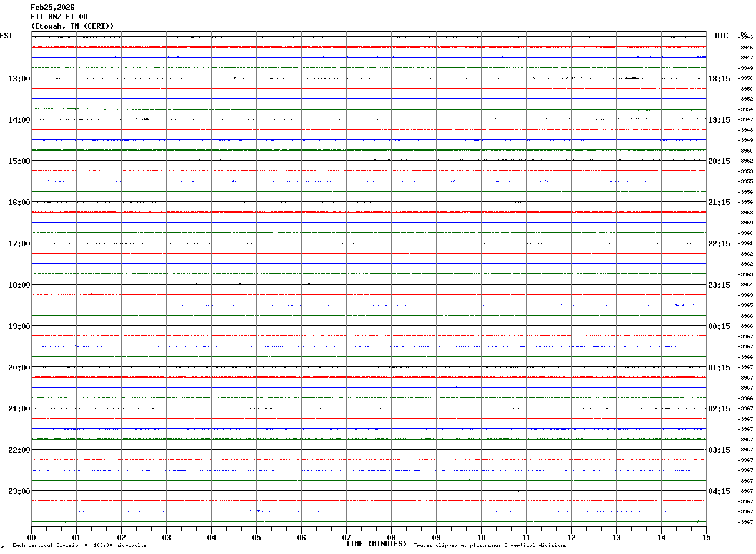The width and height of the screenshot is (756, 554).
Task: Click the minute '06' axis label
Action: pos(301,538)
